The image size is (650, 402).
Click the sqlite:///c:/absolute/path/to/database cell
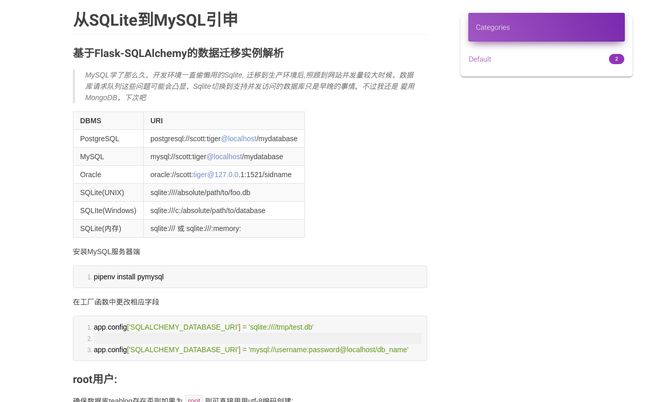(224, 211)
